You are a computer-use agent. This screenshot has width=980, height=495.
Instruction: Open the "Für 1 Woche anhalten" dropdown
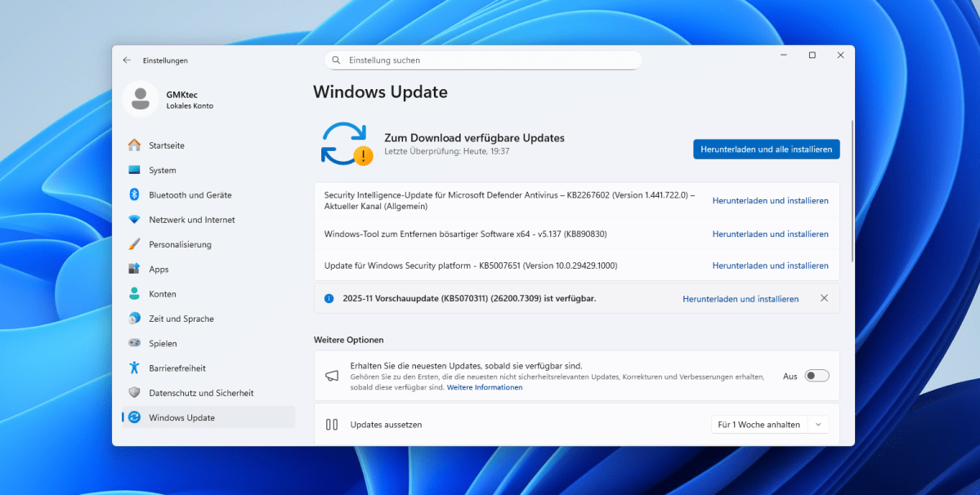click(x=769, y=424)
